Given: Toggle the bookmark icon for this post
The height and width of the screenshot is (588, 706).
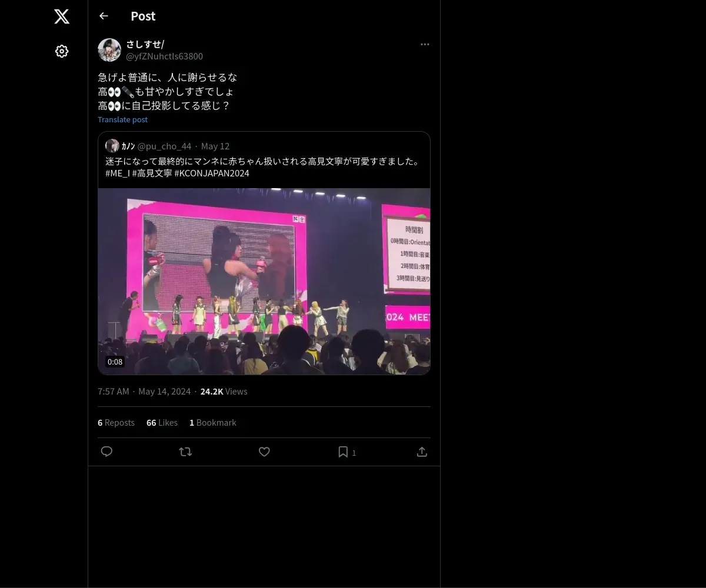Looking at the screenshot, I should [343, 452].
